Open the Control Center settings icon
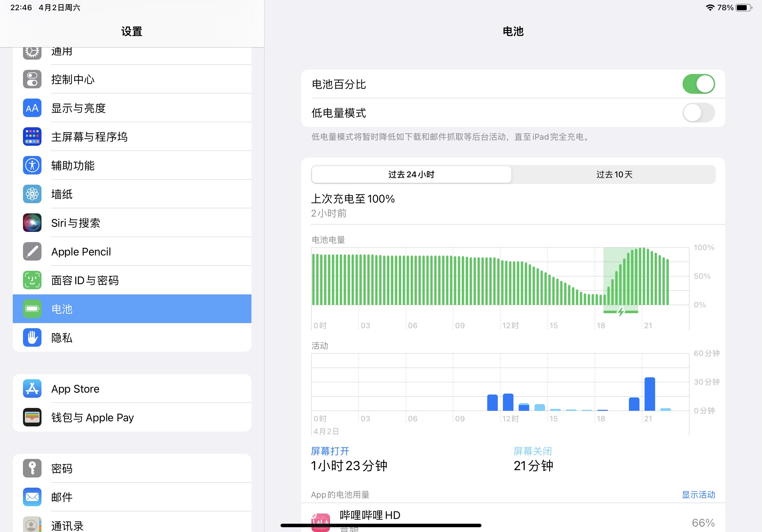Viewport: 762px width, 532px height. (32, 79)
